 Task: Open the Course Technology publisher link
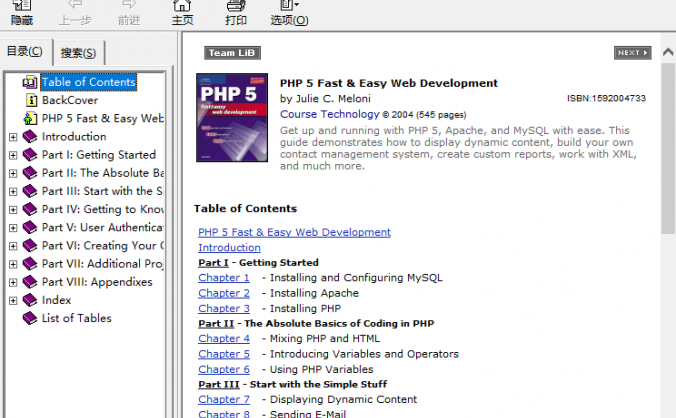pos(329,114)
